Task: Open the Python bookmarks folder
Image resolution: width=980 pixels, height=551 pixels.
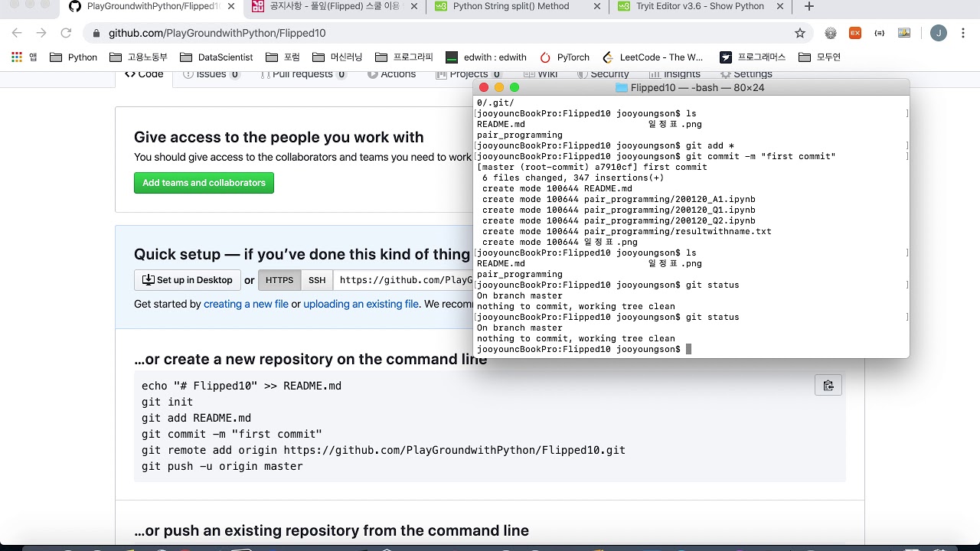Action: tap(73, 57)
